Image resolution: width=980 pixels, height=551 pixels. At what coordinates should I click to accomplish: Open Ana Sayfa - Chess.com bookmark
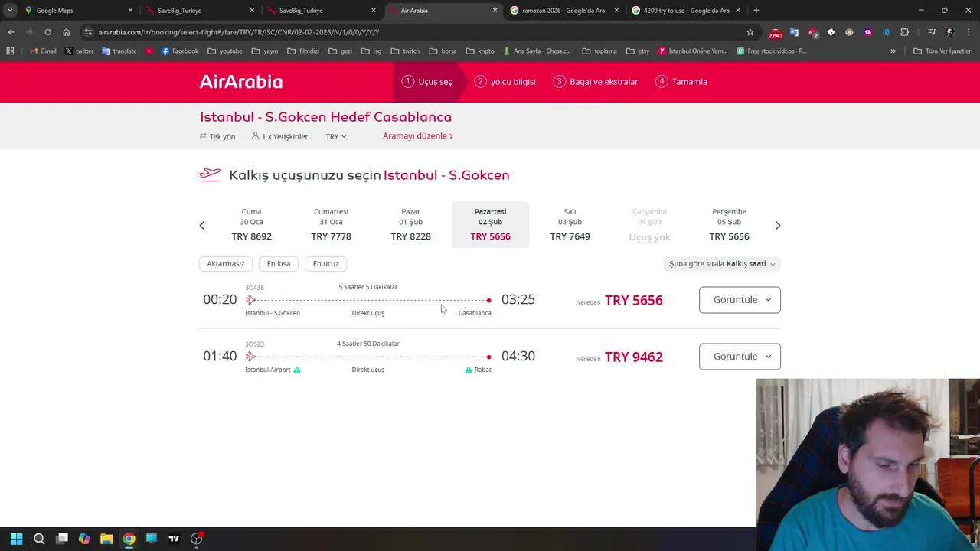point(537,51)
